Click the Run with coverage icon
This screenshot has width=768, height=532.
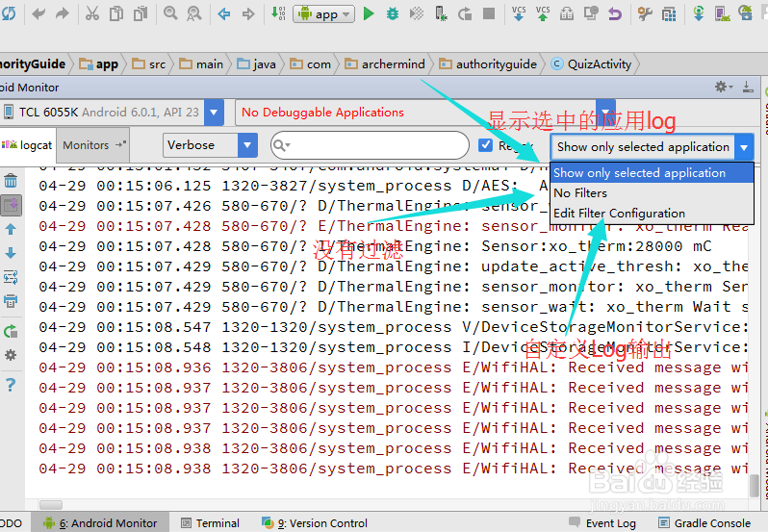(417, 13)
